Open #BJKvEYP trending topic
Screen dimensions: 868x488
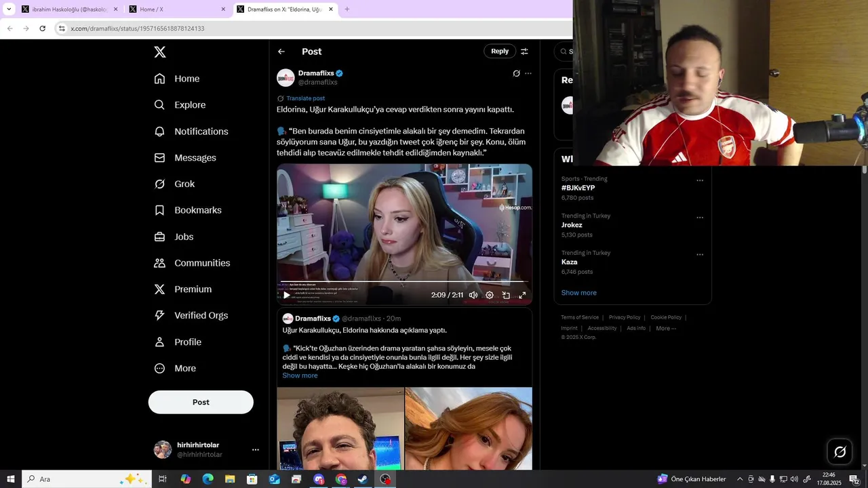[x=578, y=188]
